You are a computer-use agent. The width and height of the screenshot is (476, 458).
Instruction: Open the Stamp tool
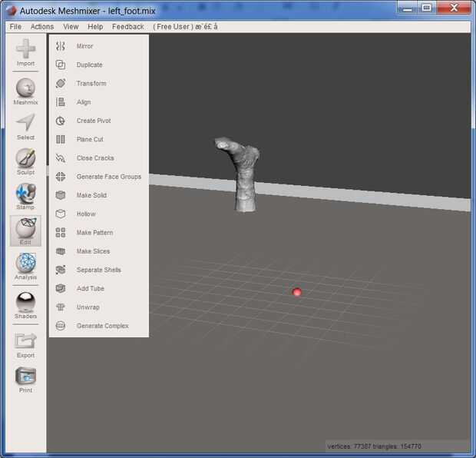click(25, 196)
